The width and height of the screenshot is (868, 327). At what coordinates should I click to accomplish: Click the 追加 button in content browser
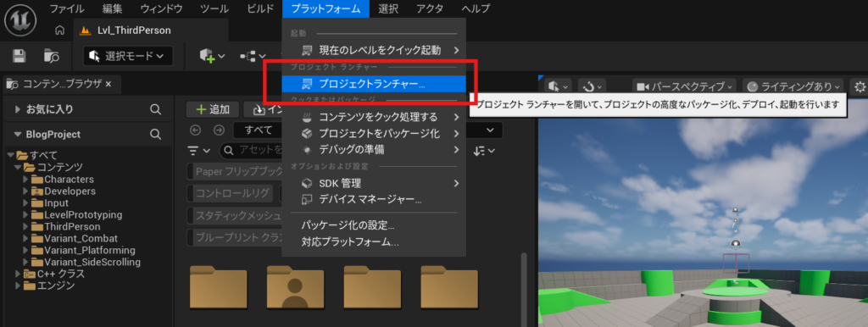click(x=213, y=109)
